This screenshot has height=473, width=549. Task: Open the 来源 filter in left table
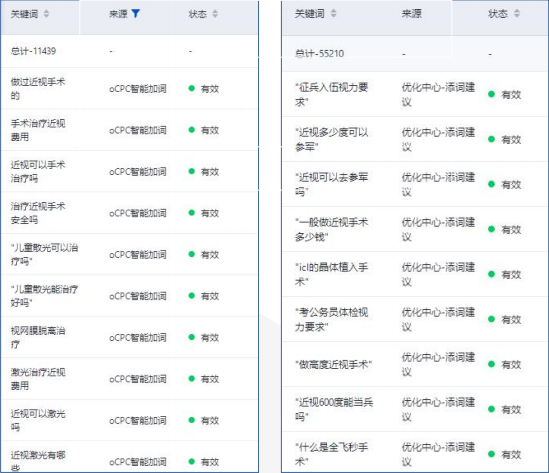click(135, 14)
